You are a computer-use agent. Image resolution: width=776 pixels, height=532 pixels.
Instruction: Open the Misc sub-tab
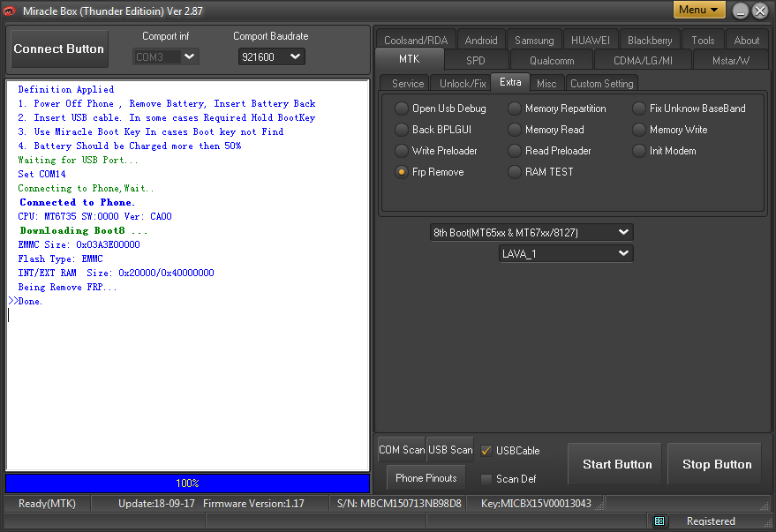click(x=546, y=84)
